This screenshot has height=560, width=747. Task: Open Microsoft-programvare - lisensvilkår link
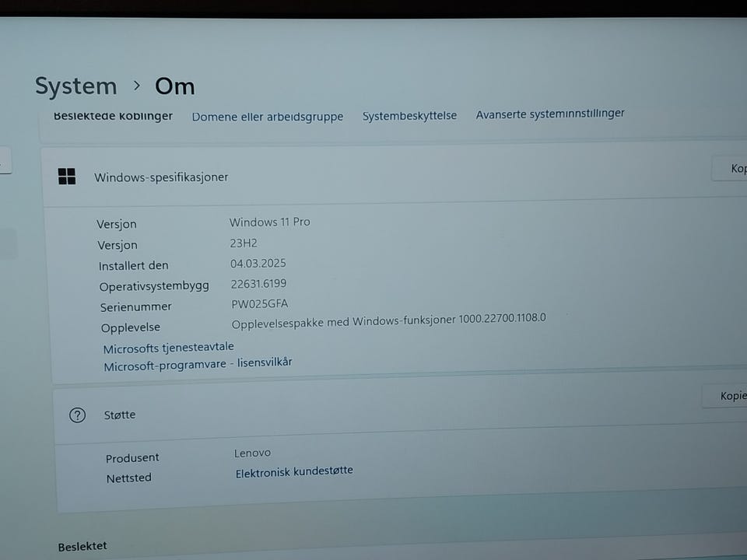click(x=198, y=364)
